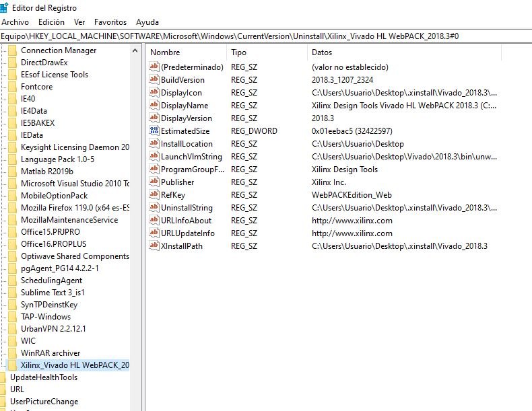Open the Ver menu
This screenshot has width=532, height=411.
[x=79, y=22]
